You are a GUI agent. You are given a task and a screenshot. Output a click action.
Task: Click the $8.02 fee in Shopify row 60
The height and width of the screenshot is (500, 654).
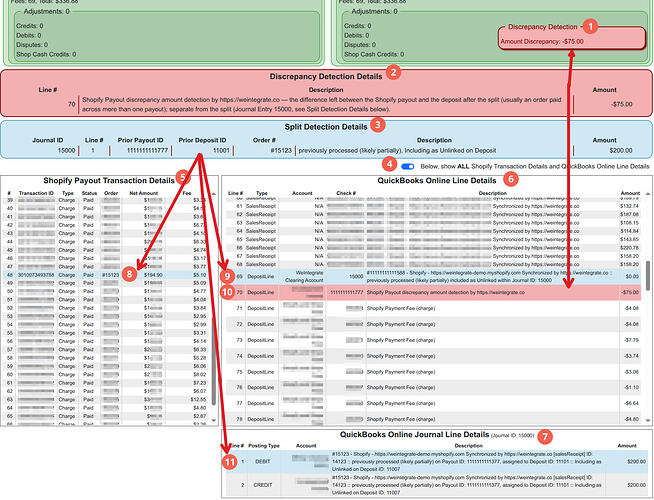[x=199, y=374]
